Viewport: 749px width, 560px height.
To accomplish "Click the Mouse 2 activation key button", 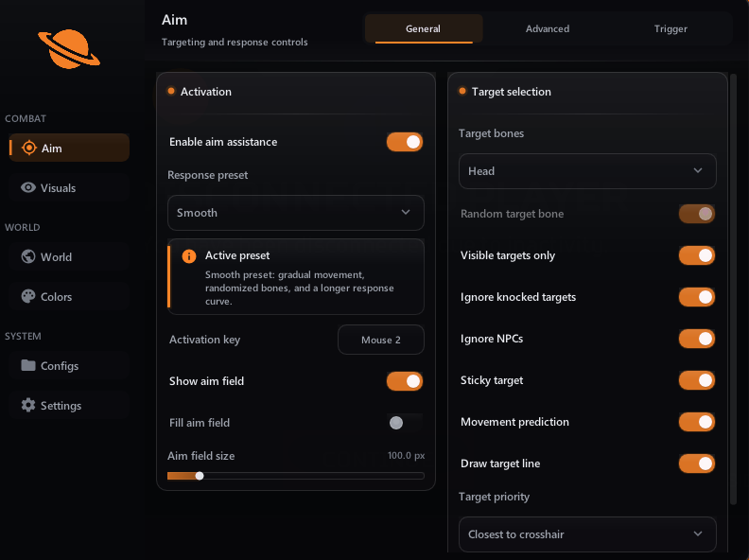I will point(381,340).
